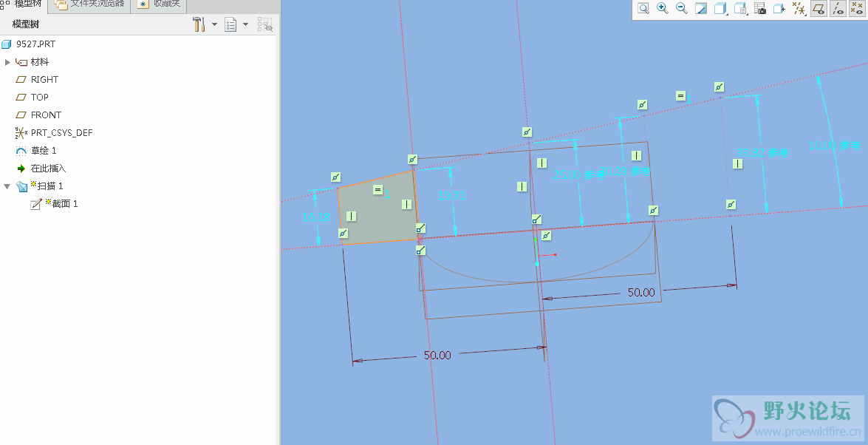Toggle point display visibility
The width and height of the screenshot is (868, 445).
click(857, 8)
